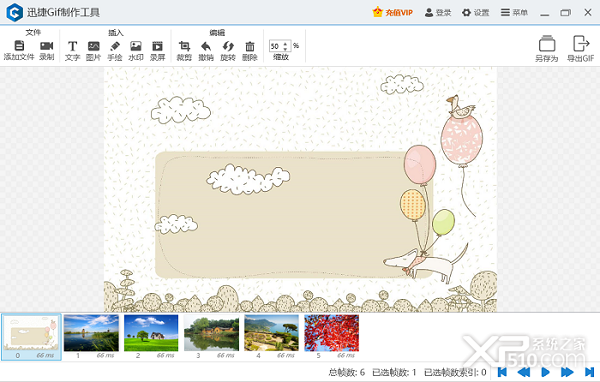This screenshot has width=600, height=382.
Task: Increase zoom with the 缩放 up arrow
Action: 285,44
